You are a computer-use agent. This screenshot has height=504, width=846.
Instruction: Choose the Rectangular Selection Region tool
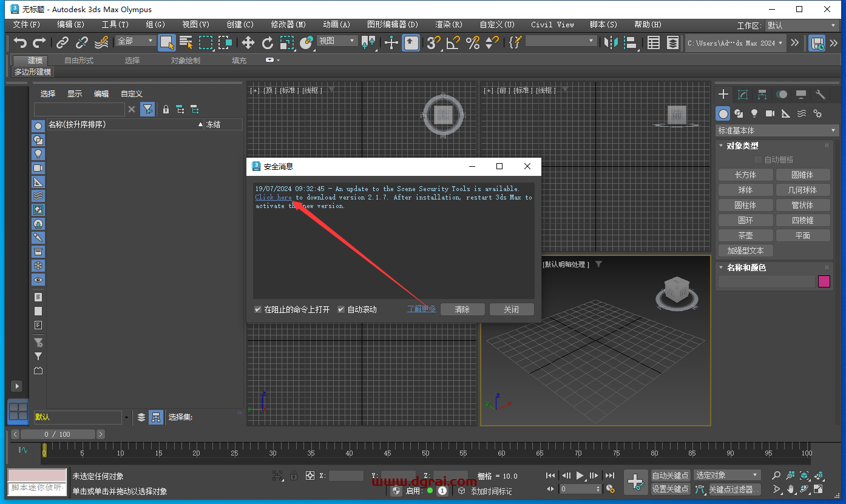(206, 42)
